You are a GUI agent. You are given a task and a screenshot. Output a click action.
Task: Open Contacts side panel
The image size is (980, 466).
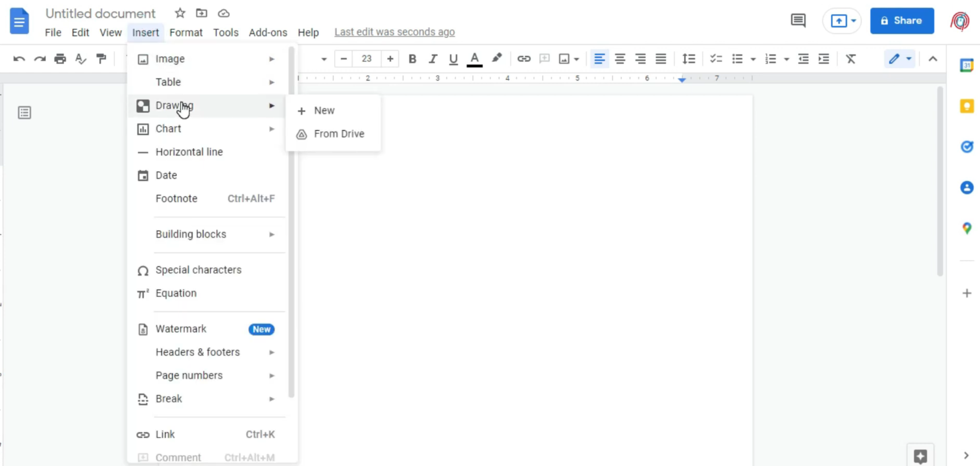(x=967, y=188)
